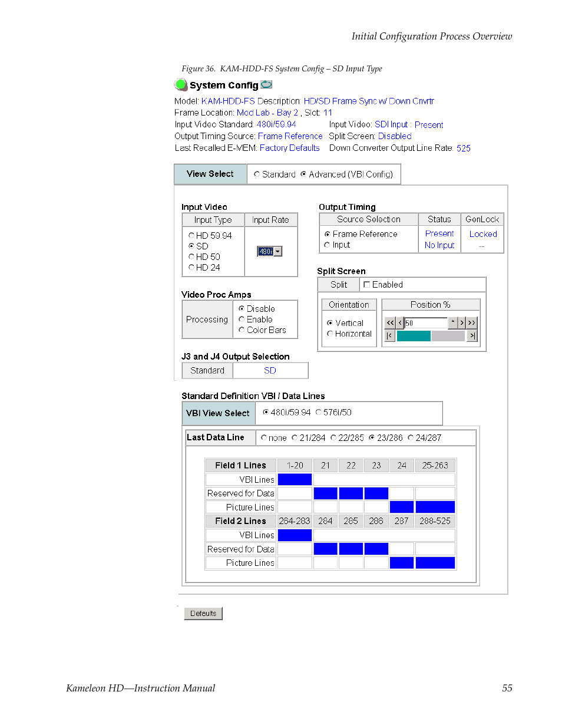
Task: Click the Position double-right arrow button
Action: point(471,322)
